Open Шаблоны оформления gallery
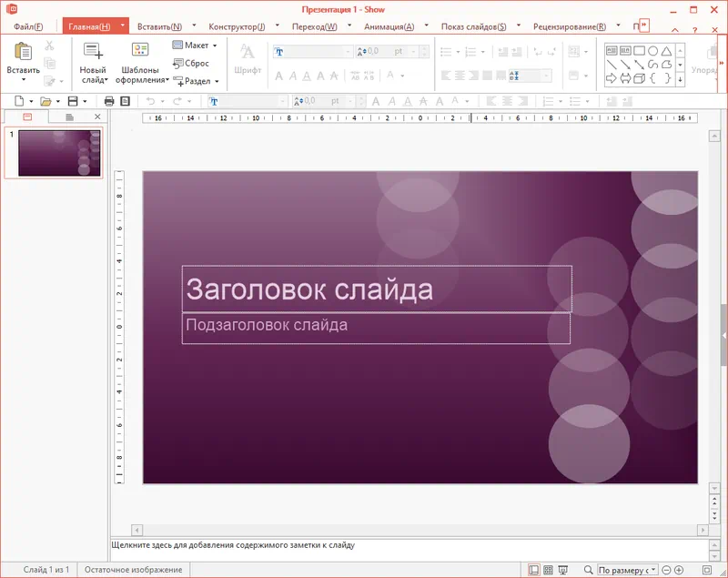The width and height of the screenshot is (728, 578). click(141, 52)
